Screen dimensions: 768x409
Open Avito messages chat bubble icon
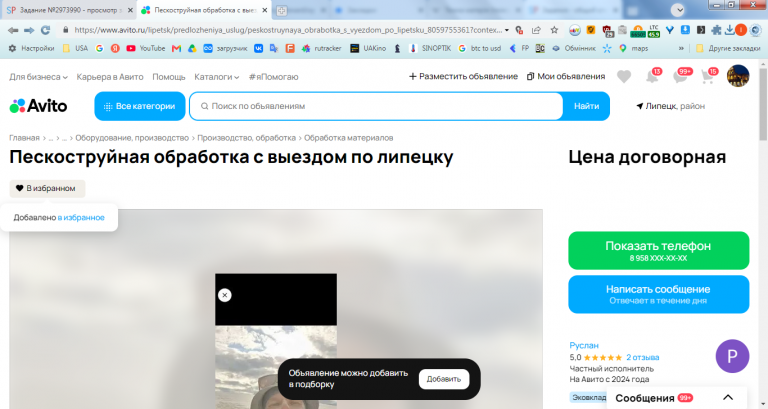click(x=682, y=76)
